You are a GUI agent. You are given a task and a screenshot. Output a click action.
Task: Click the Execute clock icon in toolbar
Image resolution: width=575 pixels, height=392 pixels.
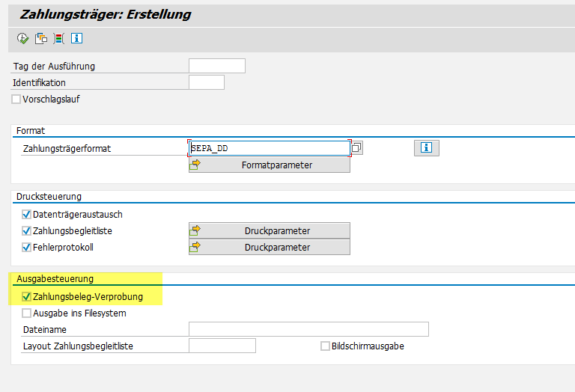point(22,38)
